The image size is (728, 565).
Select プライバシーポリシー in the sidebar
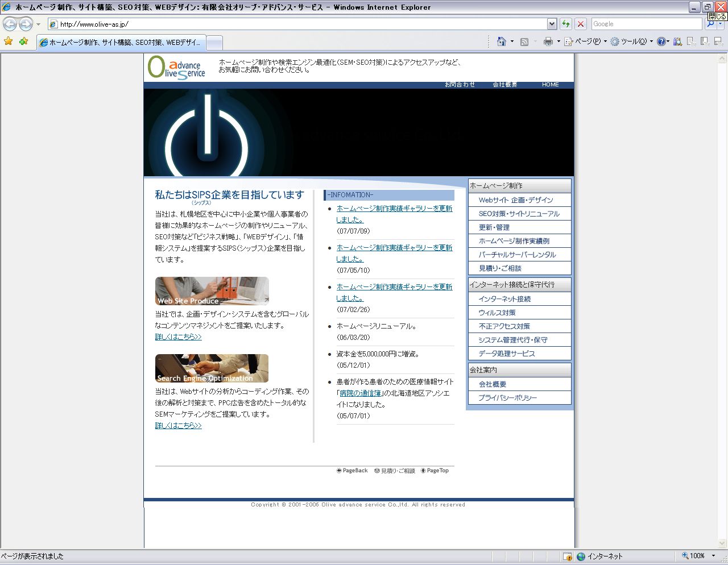coord(520,398)
